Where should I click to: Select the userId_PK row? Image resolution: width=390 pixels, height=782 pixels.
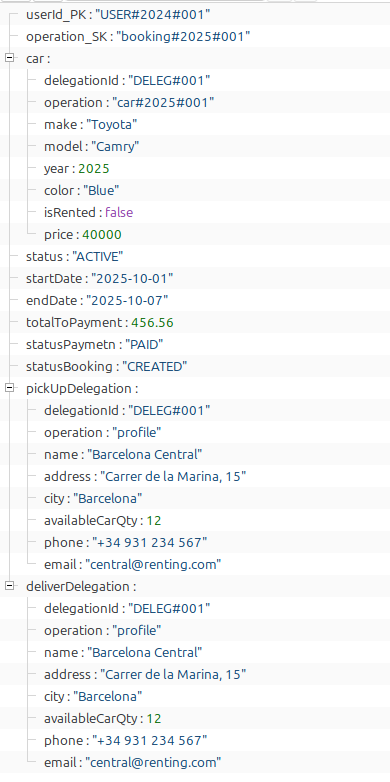click(195, 15)
